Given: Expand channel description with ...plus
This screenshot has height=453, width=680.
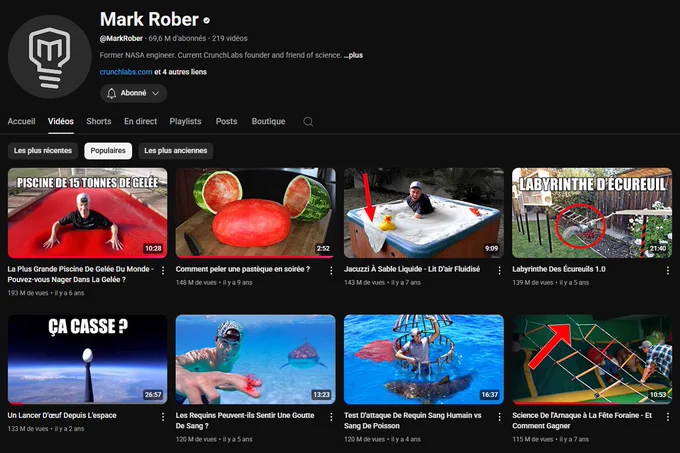Looking at the screenshot, I should (353, 55).
